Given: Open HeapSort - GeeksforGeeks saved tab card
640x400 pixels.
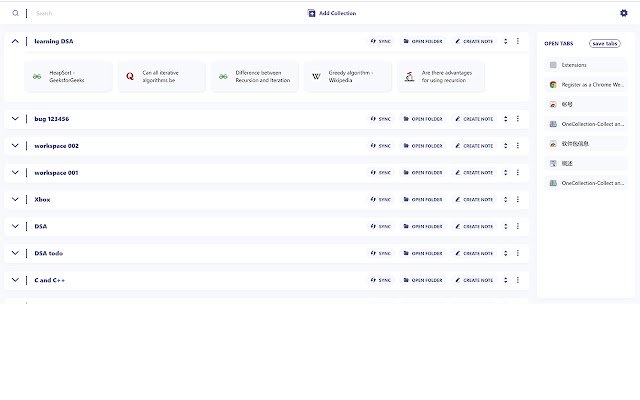Looking at the screenshot, I should 68,76.
